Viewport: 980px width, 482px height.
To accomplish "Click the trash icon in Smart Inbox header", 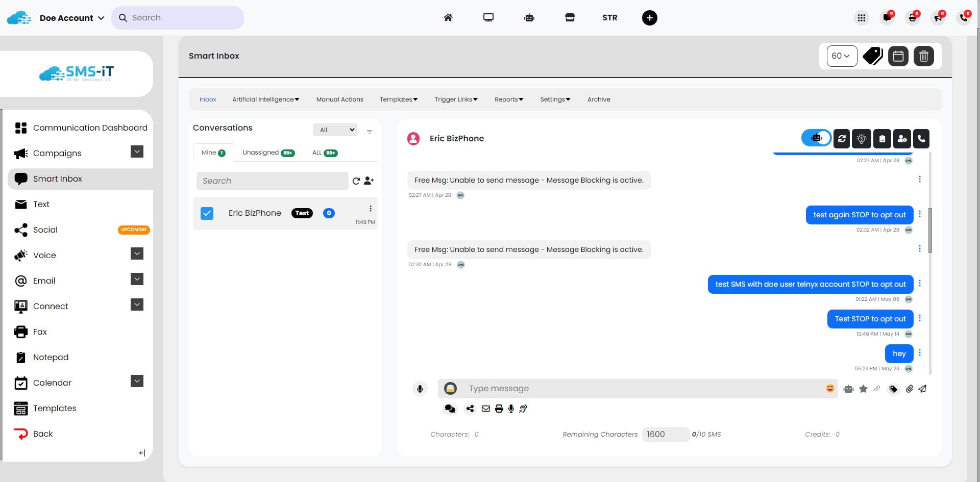I will [923, 56].
